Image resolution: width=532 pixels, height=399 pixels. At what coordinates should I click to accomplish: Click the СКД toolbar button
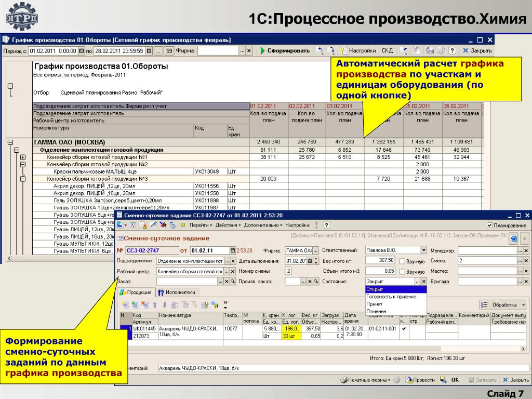point(387,51)
